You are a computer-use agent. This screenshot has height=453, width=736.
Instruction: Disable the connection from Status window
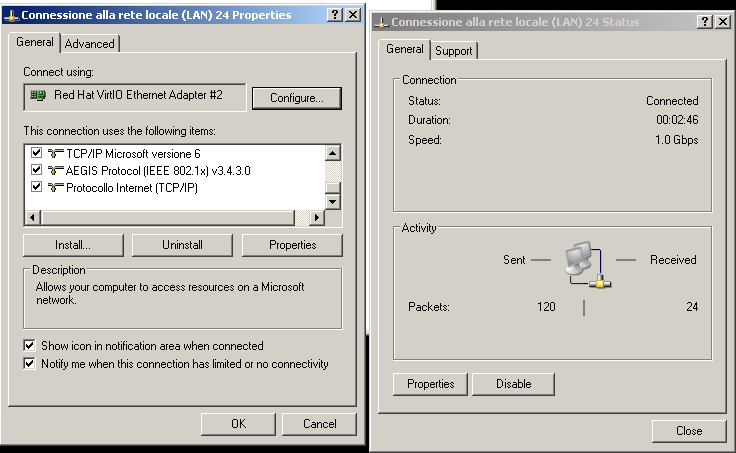click(x=514, y=384)
